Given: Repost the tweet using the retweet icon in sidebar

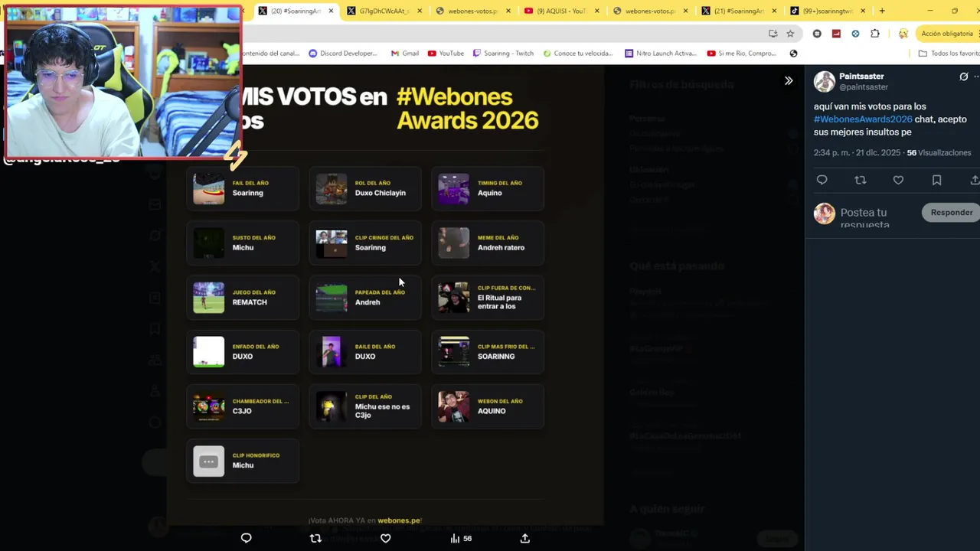Looking at the screenshot, I should click(x=860, y=180).
